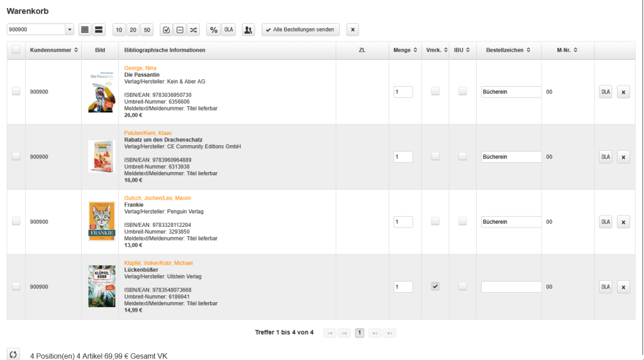Select page 1 in pagination
Viewport: 644px width, 360px height.
tap(359, 333)
